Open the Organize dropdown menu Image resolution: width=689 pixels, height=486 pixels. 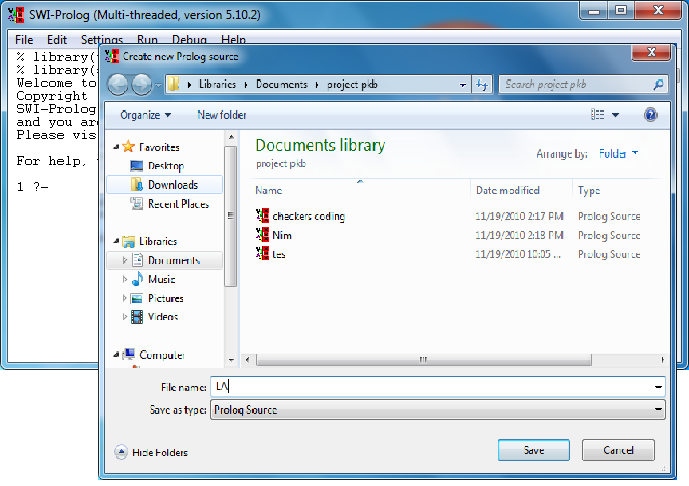point(145,115)
